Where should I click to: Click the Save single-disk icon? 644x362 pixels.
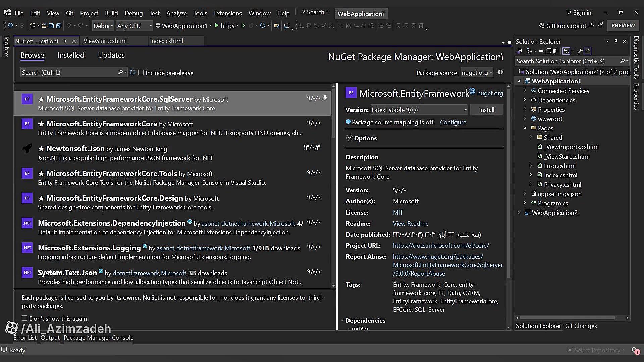51,26
